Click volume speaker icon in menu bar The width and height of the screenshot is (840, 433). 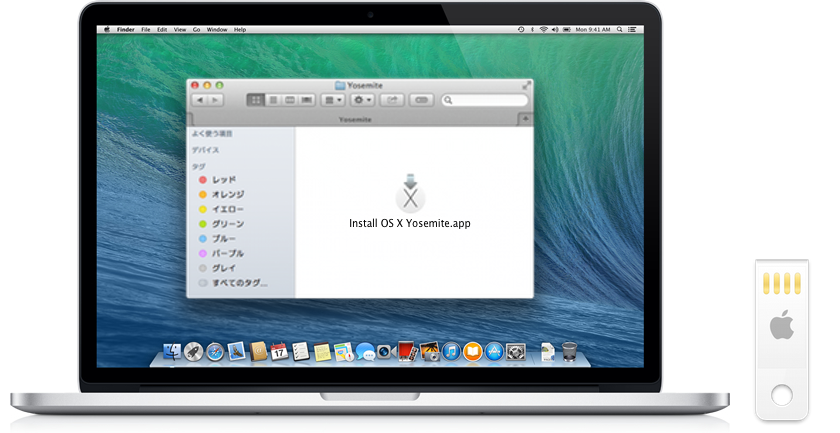tap(555, 30)
